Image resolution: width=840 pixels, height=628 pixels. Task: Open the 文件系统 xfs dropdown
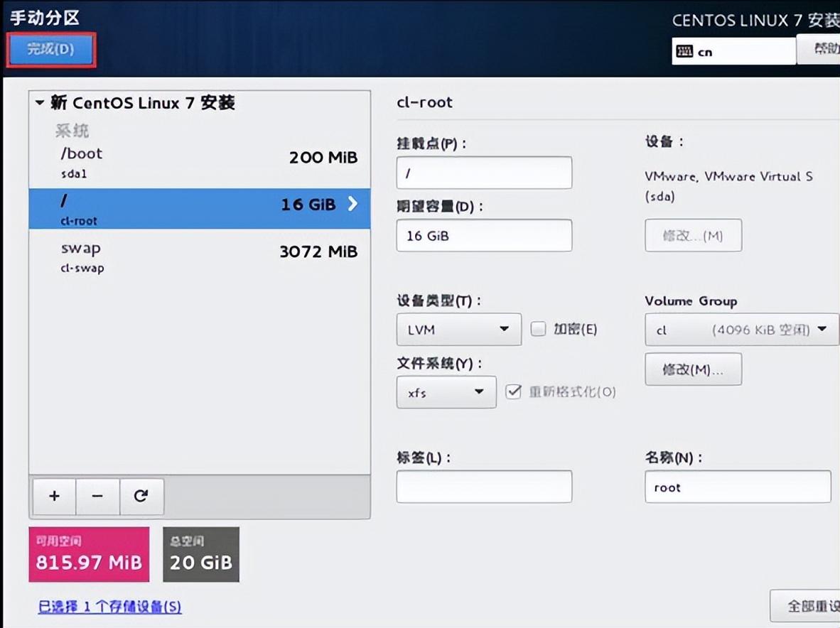446,392
